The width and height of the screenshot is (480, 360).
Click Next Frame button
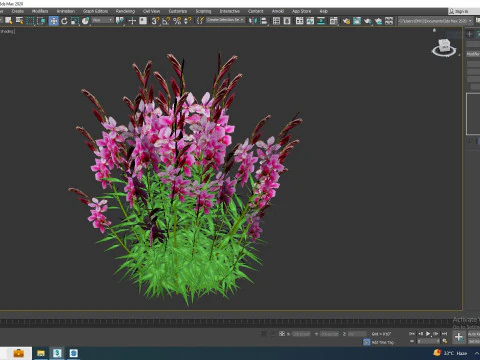point(436,333)
